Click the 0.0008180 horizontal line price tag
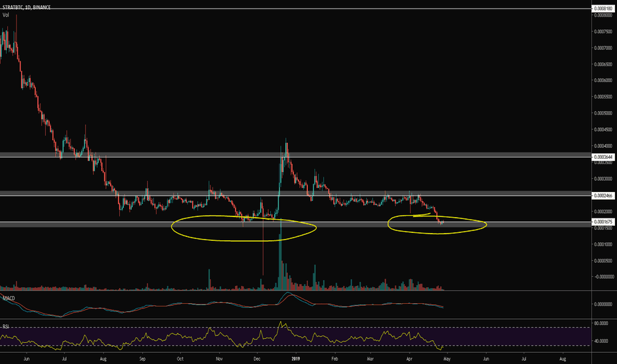The image size is (617, 364). pyautogui.click(x=603, y=9)
